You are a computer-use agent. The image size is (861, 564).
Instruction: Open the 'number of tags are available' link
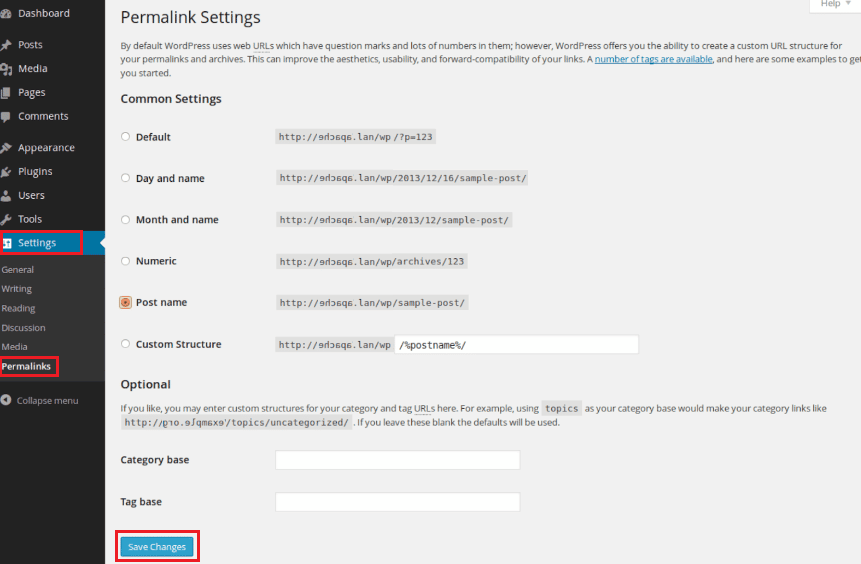(x=653, y=59)
